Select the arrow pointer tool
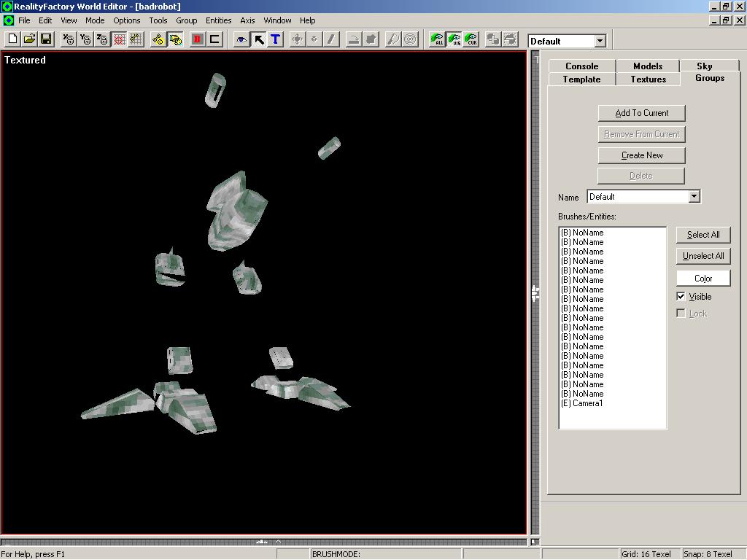This screenshot has width=747, height=560. coord(258,39)
